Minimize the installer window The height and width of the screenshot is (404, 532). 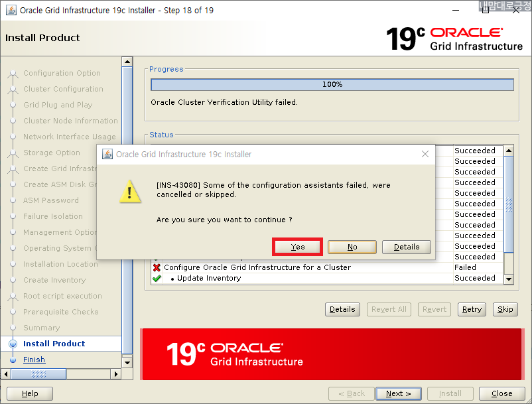[x=456, y=10]
